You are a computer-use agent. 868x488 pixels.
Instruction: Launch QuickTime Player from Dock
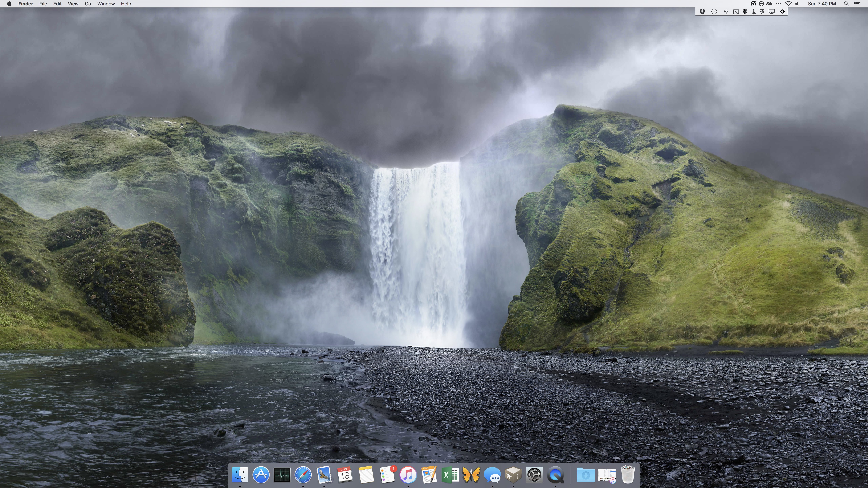tap(555, 475)
